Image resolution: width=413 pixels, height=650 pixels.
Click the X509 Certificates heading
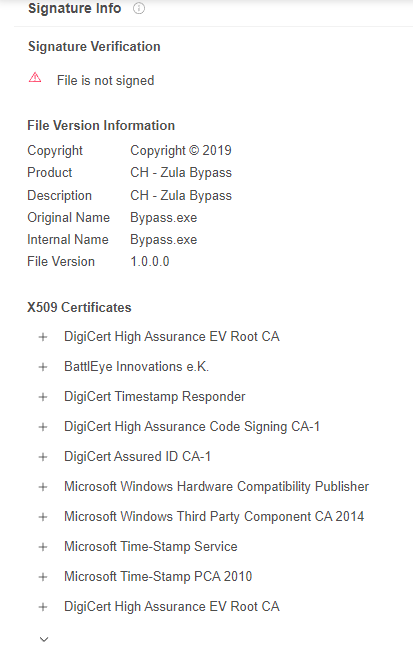pyautogui.click(x=79, y=308)
